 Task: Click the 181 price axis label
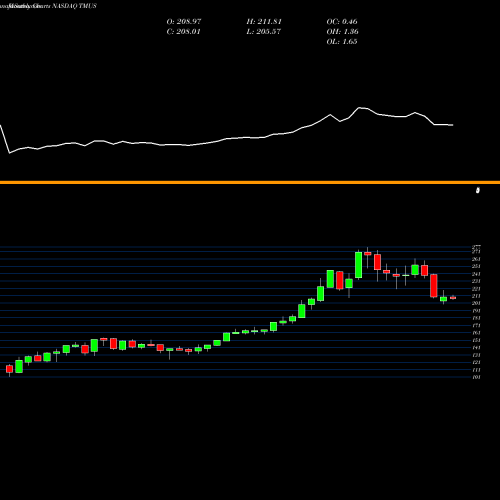(x=476, y=318)
